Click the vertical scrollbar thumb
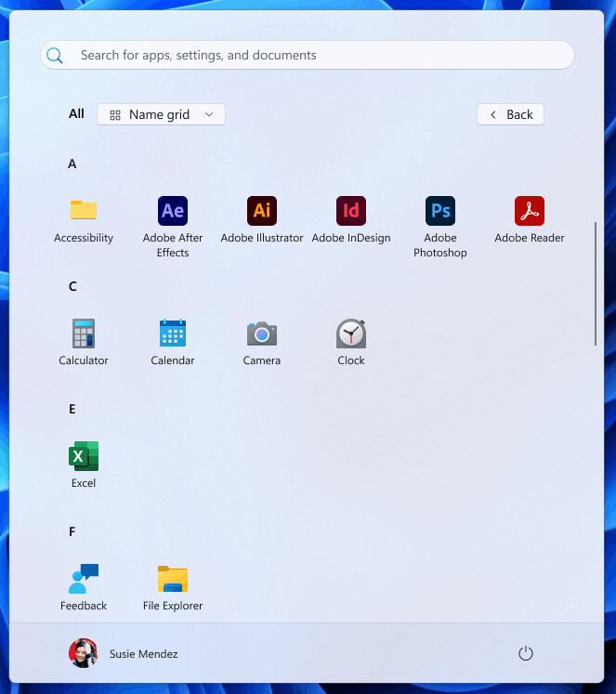Image resolution: width=616 pixels, height=694 pixels. [596, 283]
